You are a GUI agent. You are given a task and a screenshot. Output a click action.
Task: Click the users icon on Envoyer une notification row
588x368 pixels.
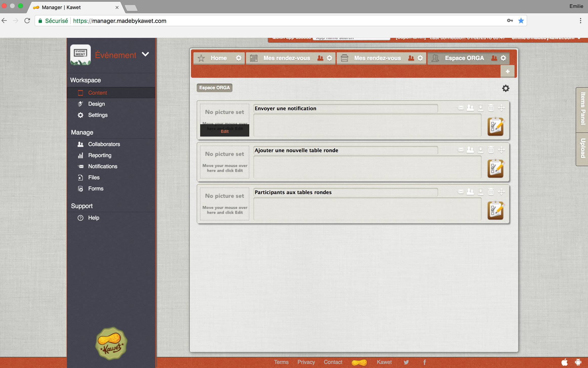pyautogui.click(x=470, y=108)
